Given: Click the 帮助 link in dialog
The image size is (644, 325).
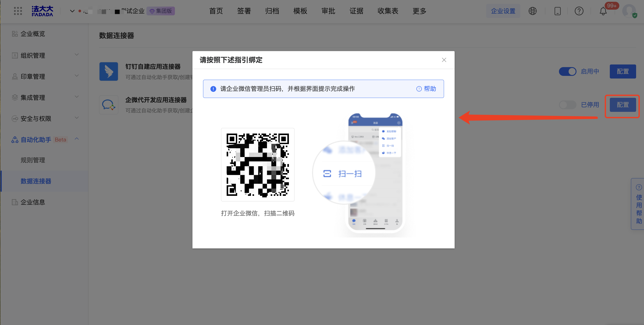Looking at the screenshot, I should [x=426, y=89].
